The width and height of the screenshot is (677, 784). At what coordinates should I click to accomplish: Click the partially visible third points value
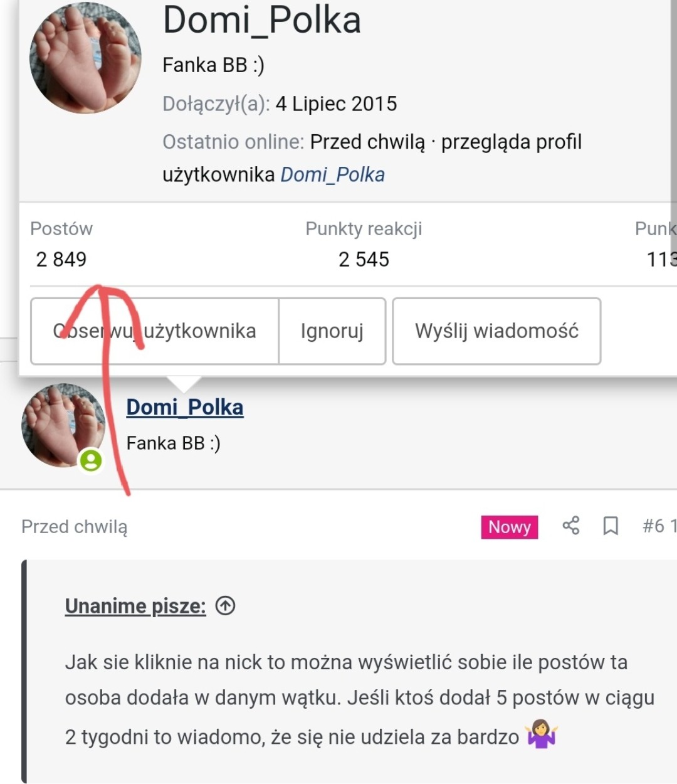coord(661,259)
